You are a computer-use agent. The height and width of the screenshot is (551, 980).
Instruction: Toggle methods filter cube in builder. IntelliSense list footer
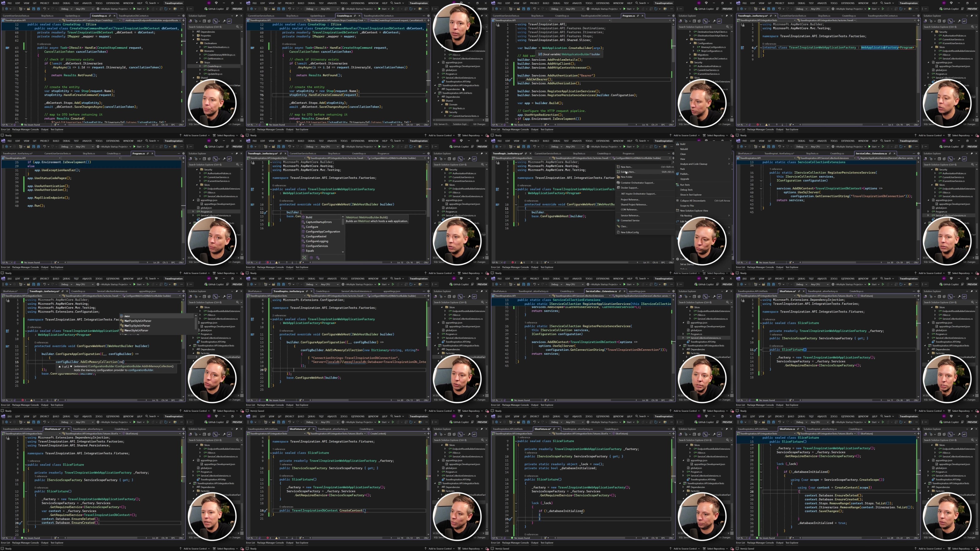(x=311, y=257)
